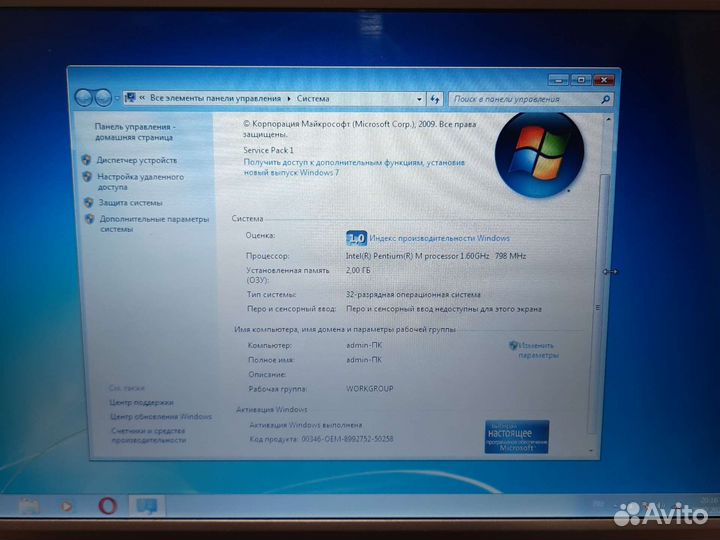This screenshot has width=720, height=540.
Task: Open 'Индекс производительности Windows' link
Action: click(x=440, y=238)
